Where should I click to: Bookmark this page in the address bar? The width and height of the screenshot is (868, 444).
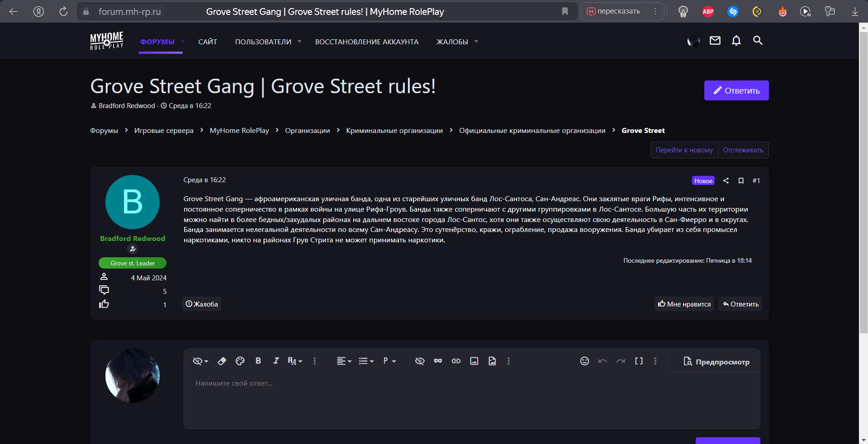pyautogui.click(x=565, y=12)
